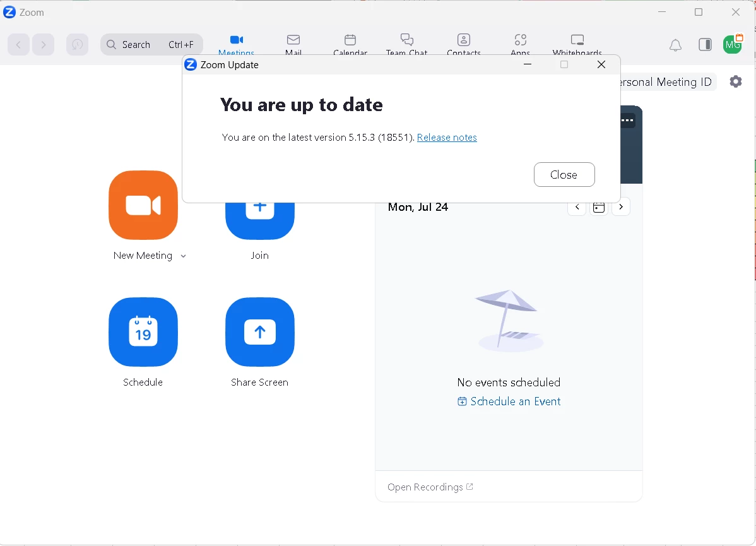Click the Mon, Jul 24 date heading
Screen dimensions: 756x546
(x=418, y=207)
